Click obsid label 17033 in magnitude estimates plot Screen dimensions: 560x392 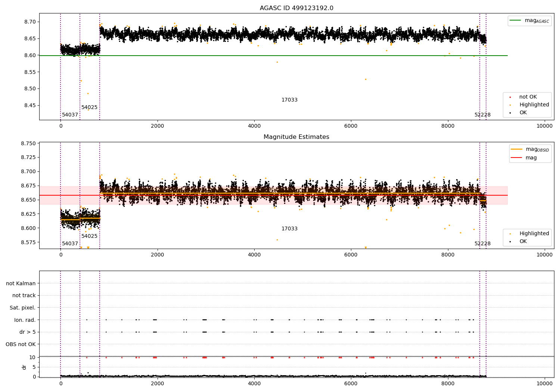[289, 229]
